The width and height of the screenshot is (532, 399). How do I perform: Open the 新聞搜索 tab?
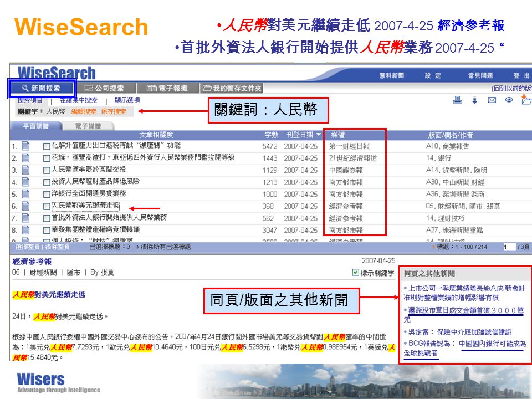pos(41,89)
